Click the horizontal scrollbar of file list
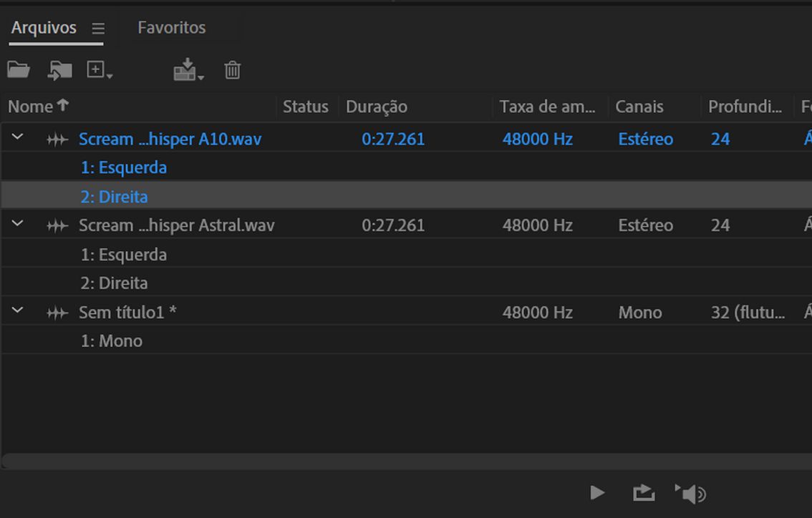This screenshot has height=518, width=812. 407,461
